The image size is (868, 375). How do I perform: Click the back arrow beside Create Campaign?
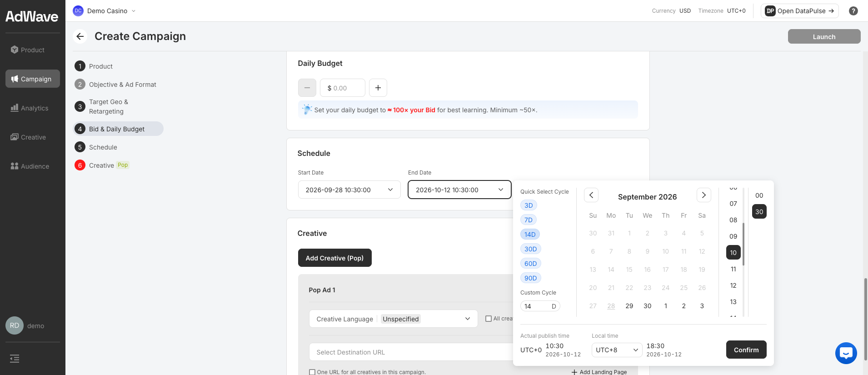(80, 36)
